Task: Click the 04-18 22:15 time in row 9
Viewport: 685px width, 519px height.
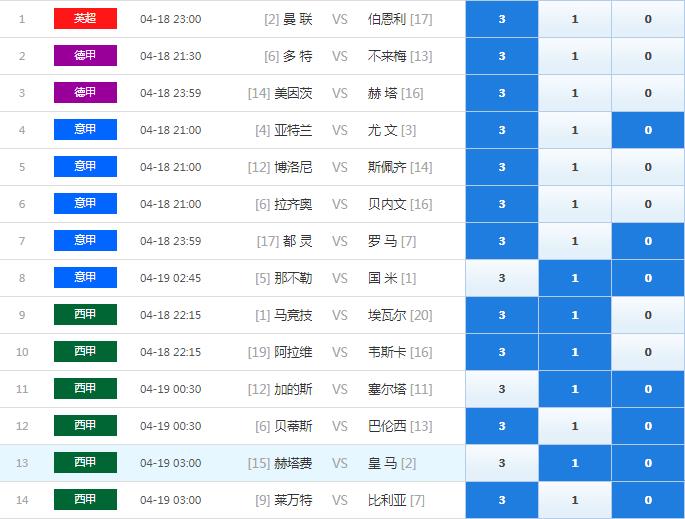Action: [x=171, y=315]
